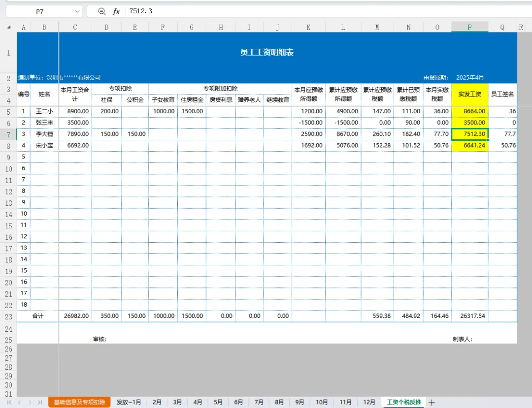The width and height of the screenshot is (532, 408).
Task: Click the name cell 宋小宝
Action: pos(44,145)
